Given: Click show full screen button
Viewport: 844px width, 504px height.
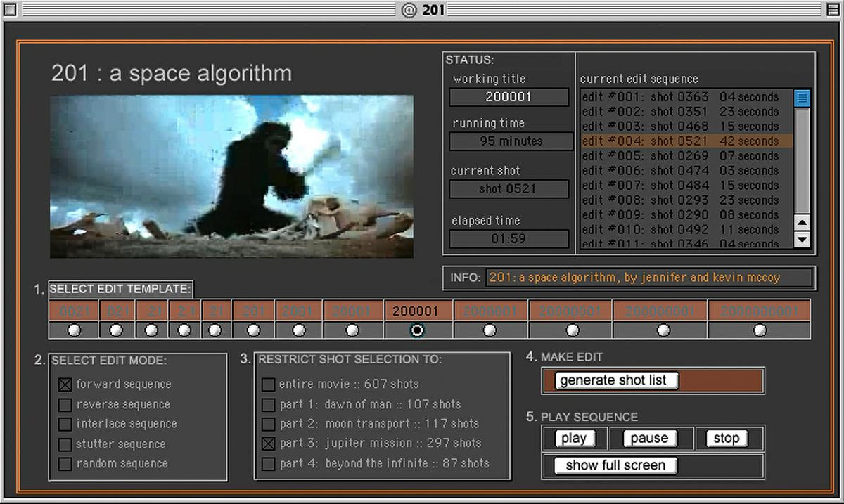Looking at the screenshot, I should [x=615, y=465].
